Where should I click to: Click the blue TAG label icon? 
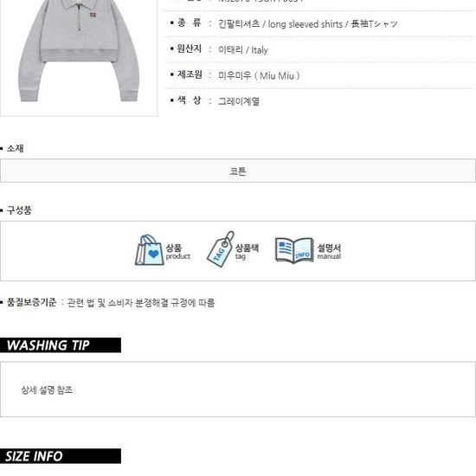221,249
